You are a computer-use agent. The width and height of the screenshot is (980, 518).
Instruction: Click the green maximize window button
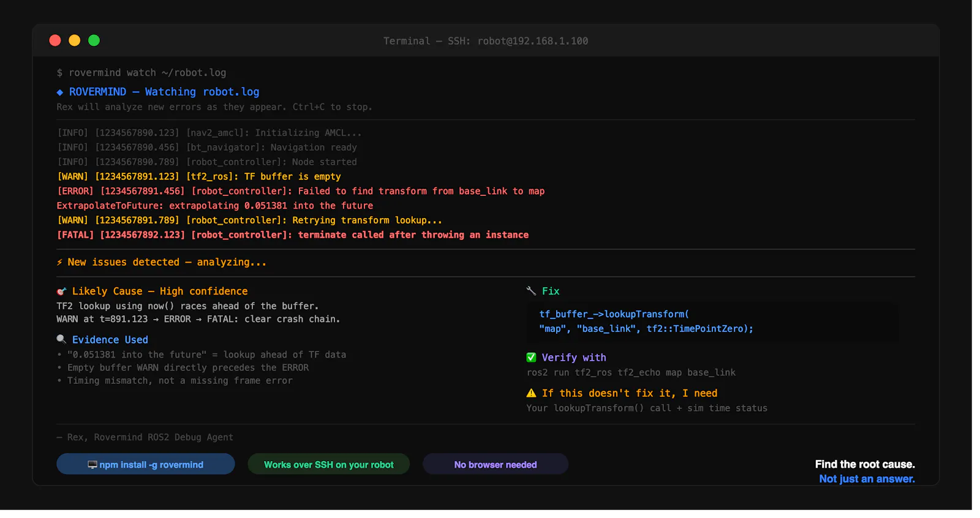pos(94,40)
